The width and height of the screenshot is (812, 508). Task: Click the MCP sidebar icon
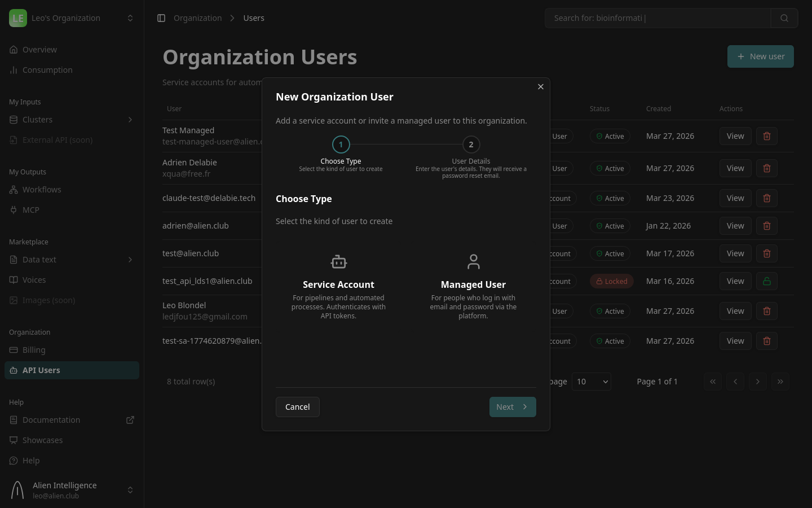(14, 210)
